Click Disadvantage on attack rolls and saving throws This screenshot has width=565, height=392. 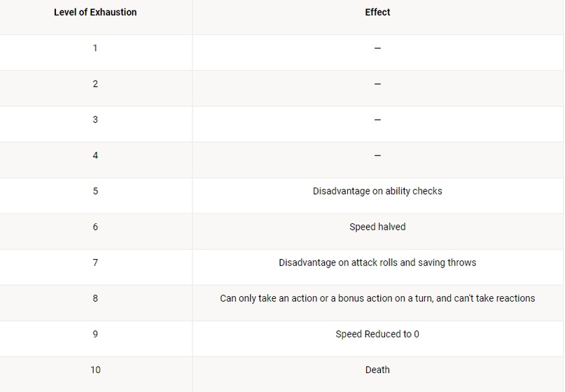coord(377,262)
